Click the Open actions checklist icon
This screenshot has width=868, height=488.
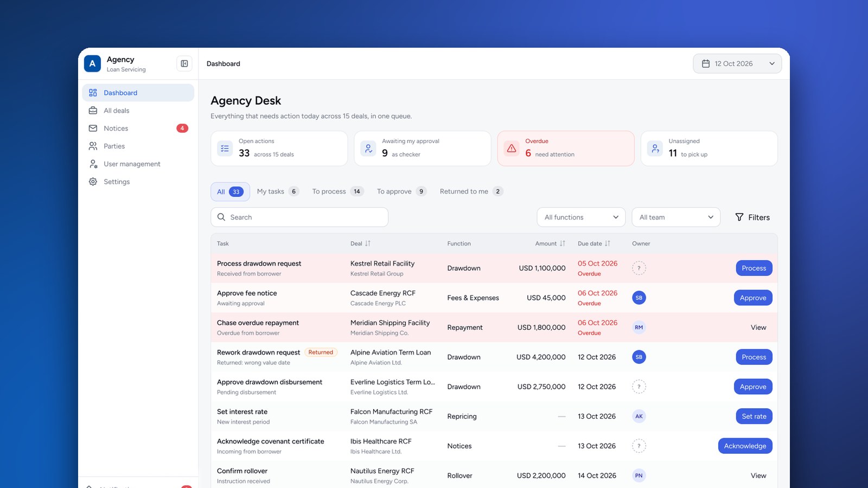click(x=225, y=148)
